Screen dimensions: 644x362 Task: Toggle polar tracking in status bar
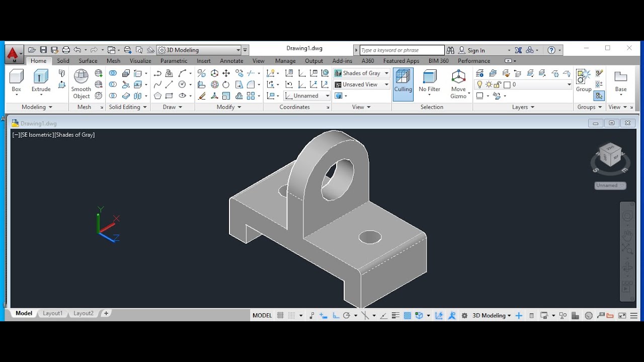[x=347, y=316]
